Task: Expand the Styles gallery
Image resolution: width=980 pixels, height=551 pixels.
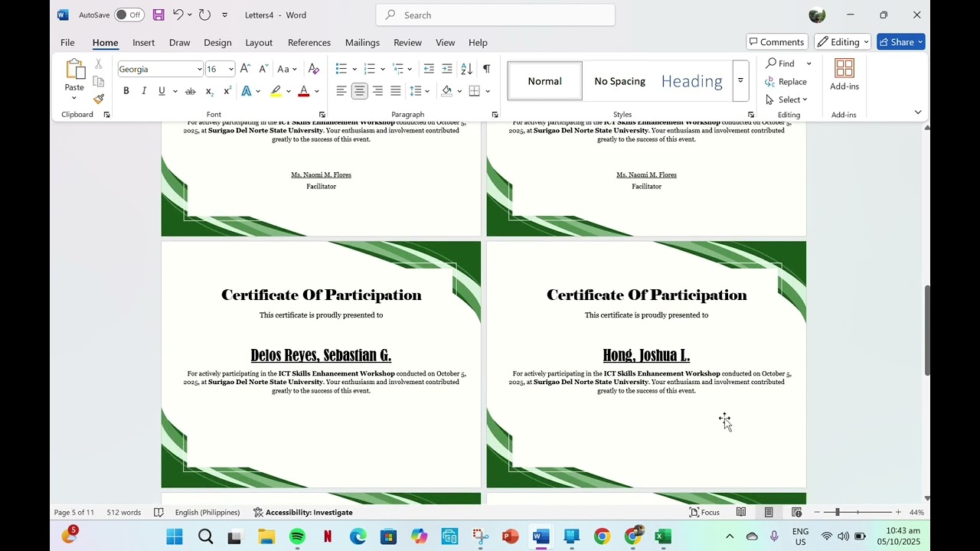Action: (740, 81)
